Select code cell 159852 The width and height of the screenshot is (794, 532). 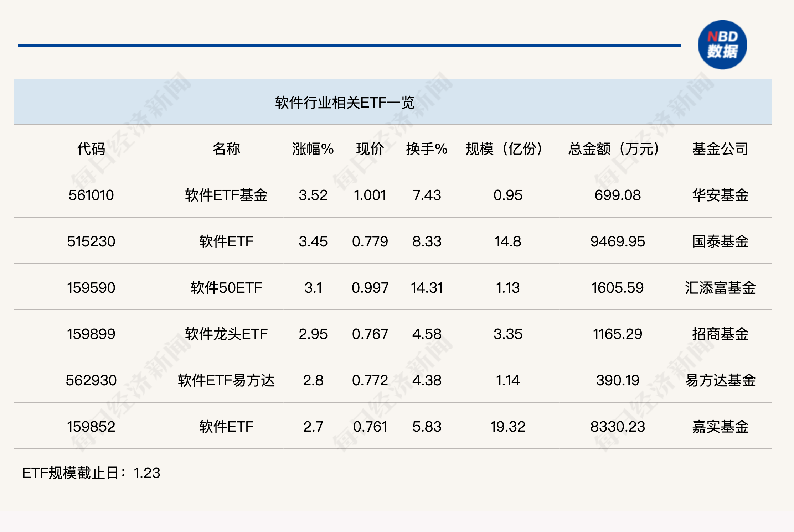tap(91, 427)
